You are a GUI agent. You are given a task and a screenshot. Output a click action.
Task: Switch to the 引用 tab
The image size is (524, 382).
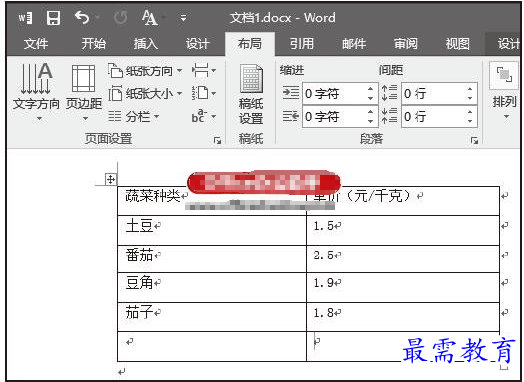point(302,44)
